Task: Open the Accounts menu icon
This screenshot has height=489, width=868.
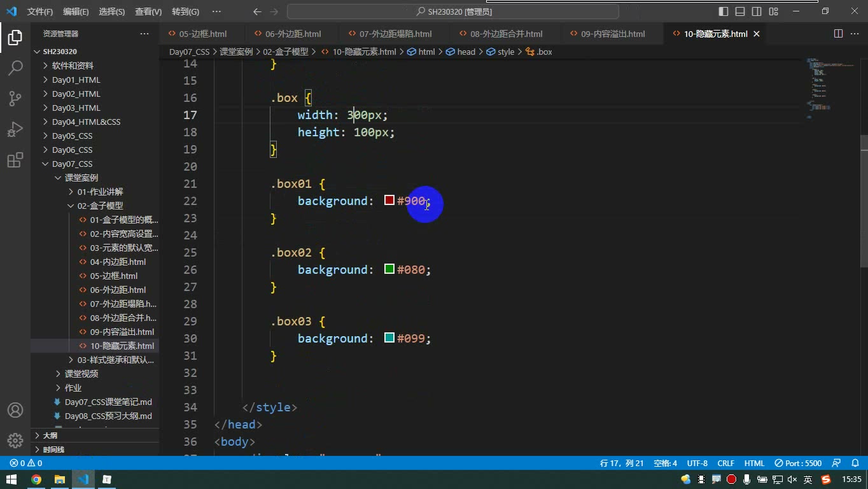Action: (x=15, y=410)
